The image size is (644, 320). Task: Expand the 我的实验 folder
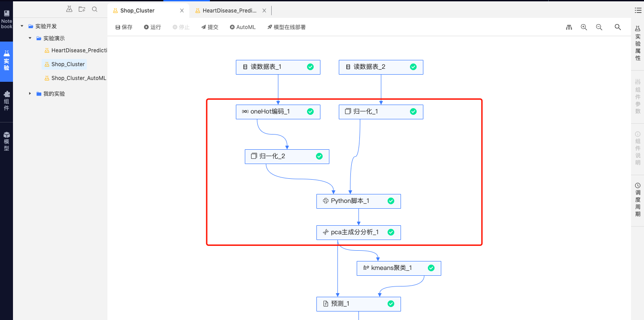pos(30,93)
